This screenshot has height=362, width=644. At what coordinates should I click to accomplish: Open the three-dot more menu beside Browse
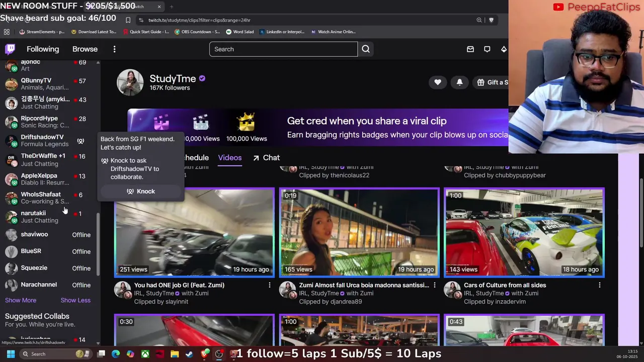point(114,49)
